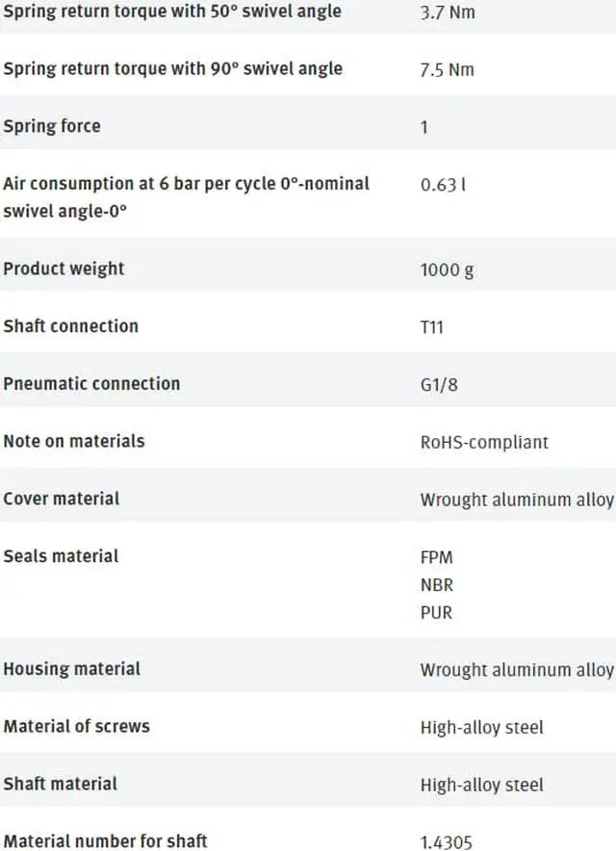Click the Shaft connection T11 value

pos(431,327)
